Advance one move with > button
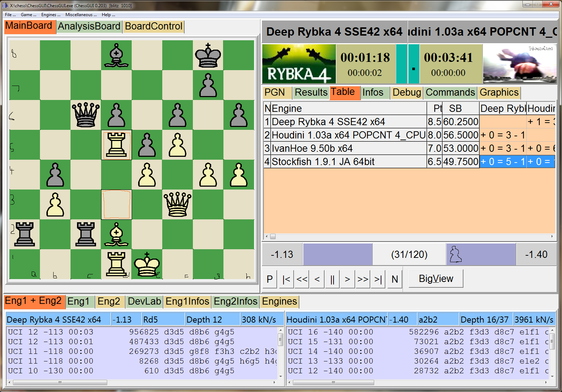 347,279
